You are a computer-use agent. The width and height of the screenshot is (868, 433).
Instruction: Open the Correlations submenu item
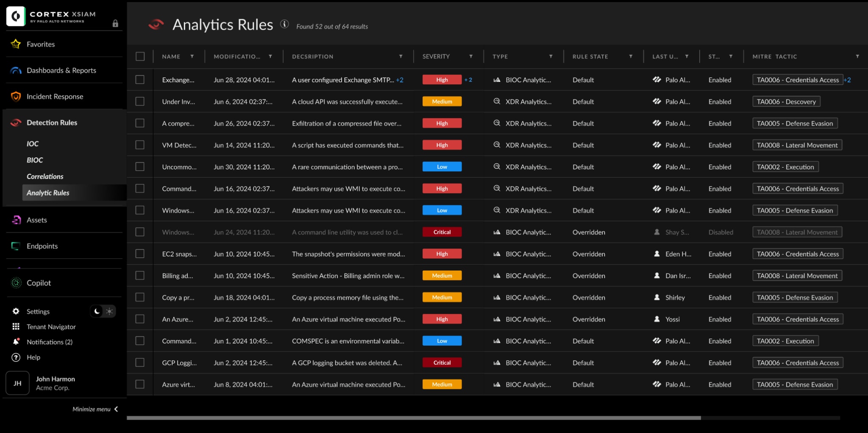(45, 176)
